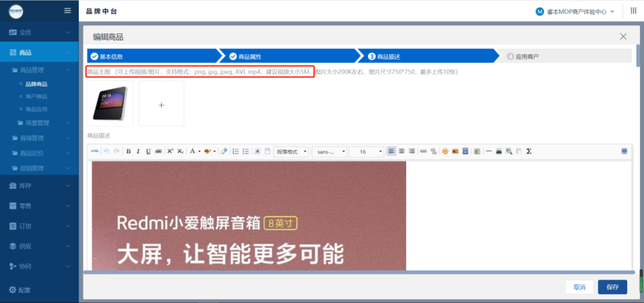The image size is (644, 303).
Task: Expand the 会员 sidebar menu
Action: [39, 32]
